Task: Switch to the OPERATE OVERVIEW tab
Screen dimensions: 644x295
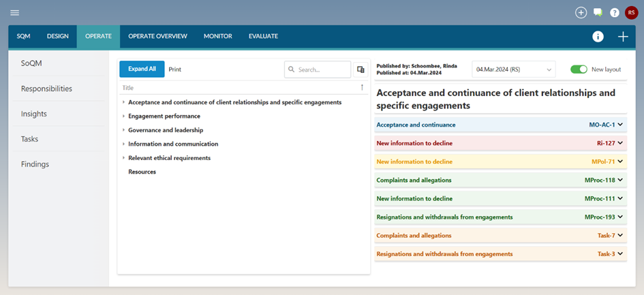Action: [157, 36]
